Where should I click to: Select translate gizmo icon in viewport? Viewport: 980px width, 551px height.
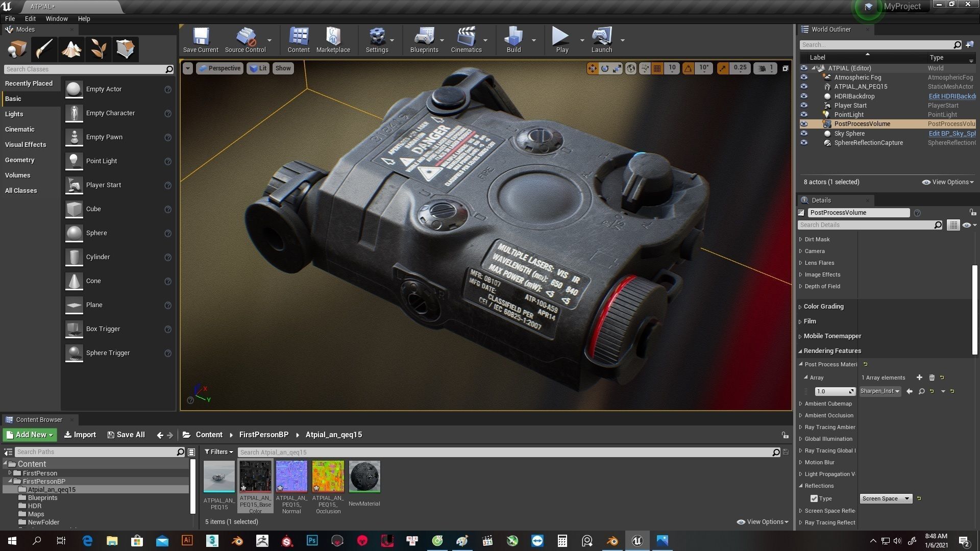592,68
